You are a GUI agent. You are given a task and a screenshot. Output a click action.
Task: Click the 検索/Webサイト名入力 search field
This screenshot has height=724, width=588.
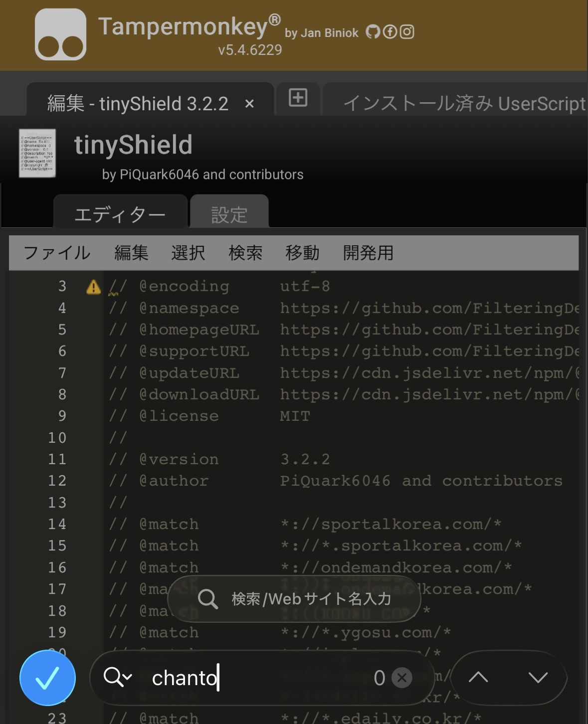coord(294,599)
